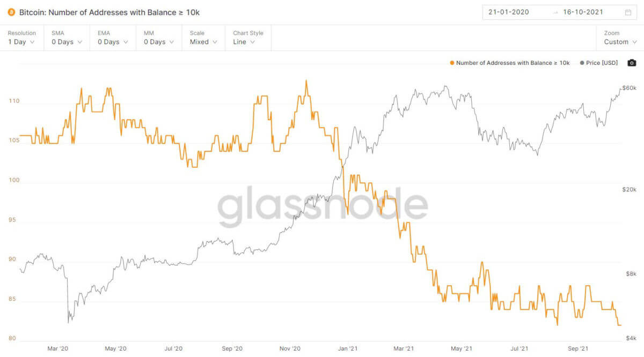Change the Scale Mixed dropdown
644x357 pixels.
(203, 38)
